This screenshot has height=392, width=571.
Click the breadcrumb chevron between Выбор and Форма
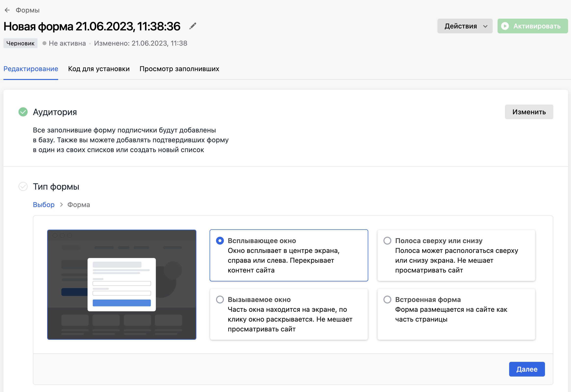point(61,205)
